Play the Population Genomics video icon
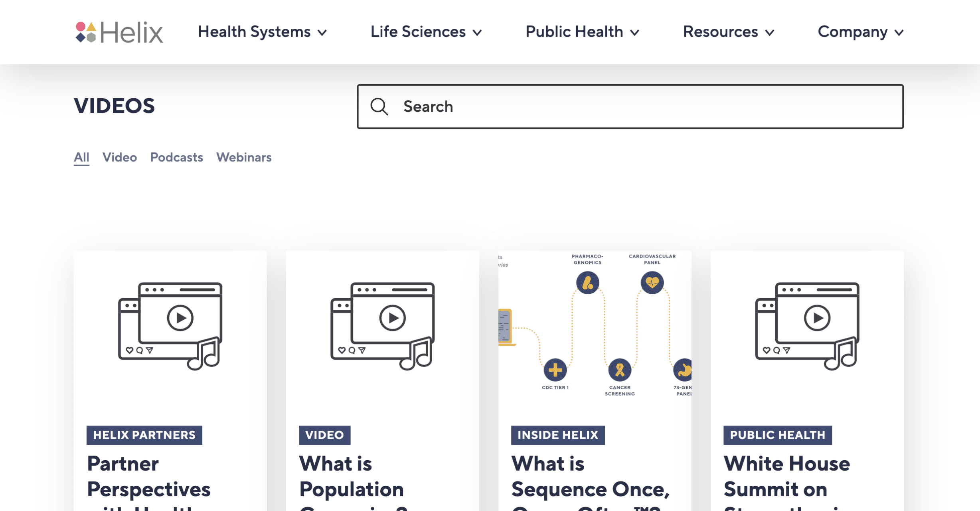980x511 pixels. [x=392, y=318]
